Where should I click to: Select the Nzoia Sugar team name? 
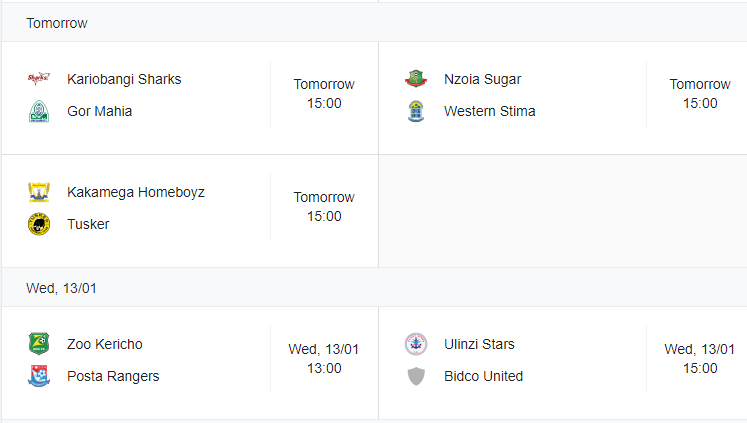[x=483, y=79]
